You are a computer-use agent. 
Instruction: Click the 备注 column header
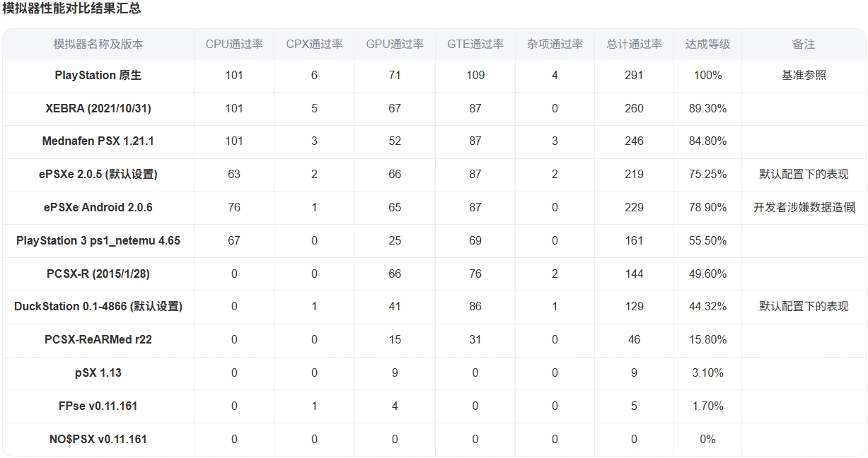point(804,44)
